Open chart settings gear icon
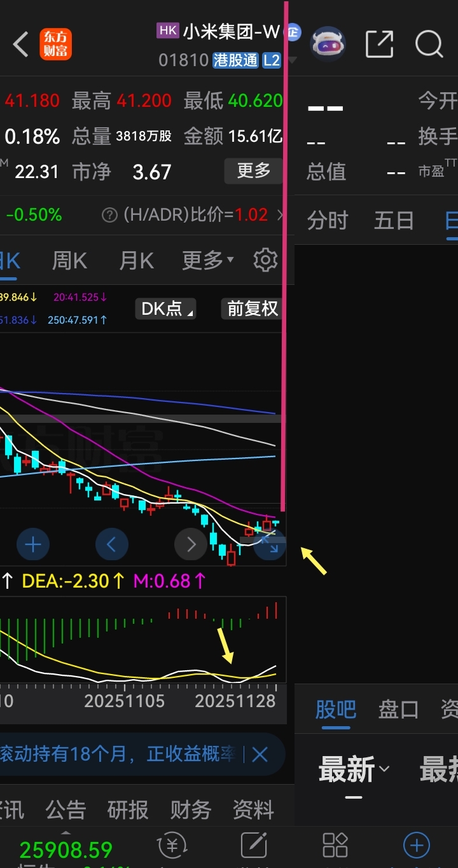Screen dimensions: 458x868 coord(265,260)
